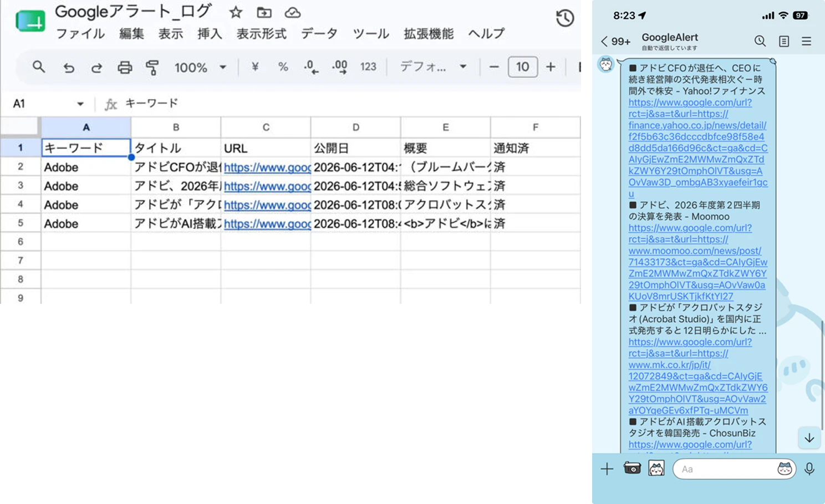Screen dimensions: 825x504
Task: Apply percent format
Action: click(x=283, y=67)
